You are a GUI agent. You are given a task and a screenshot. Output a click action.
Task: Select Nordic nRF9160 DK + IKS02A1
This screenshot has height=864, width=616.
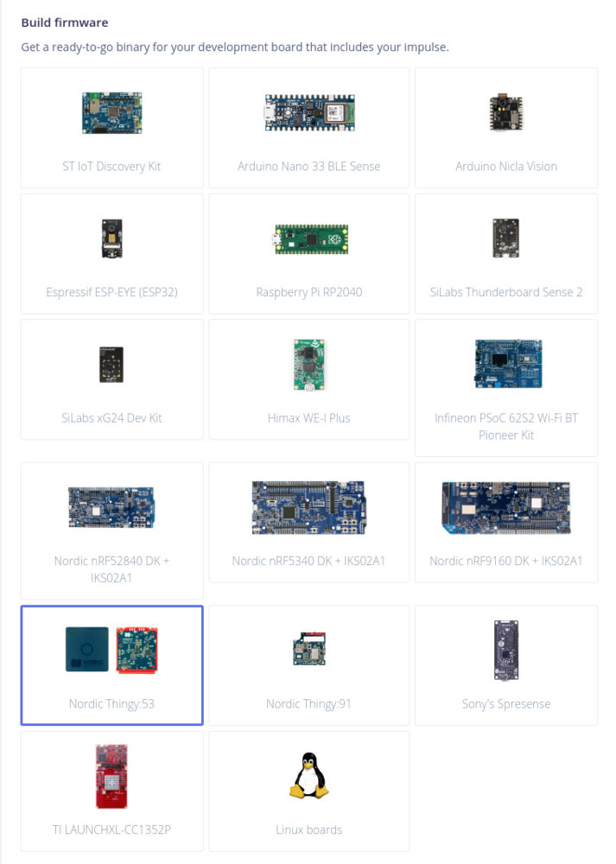[506, 523]
